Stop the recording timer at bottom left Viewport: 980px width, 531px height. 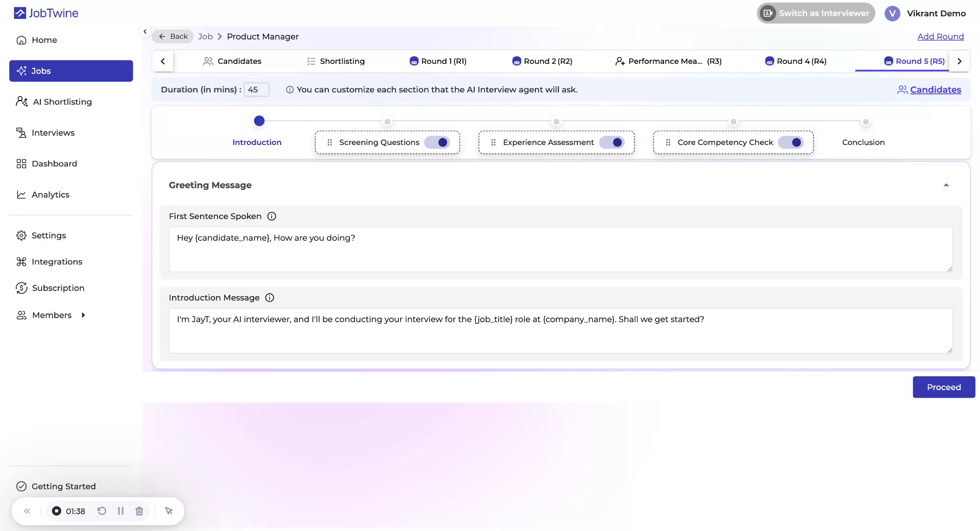click(56, 511)
